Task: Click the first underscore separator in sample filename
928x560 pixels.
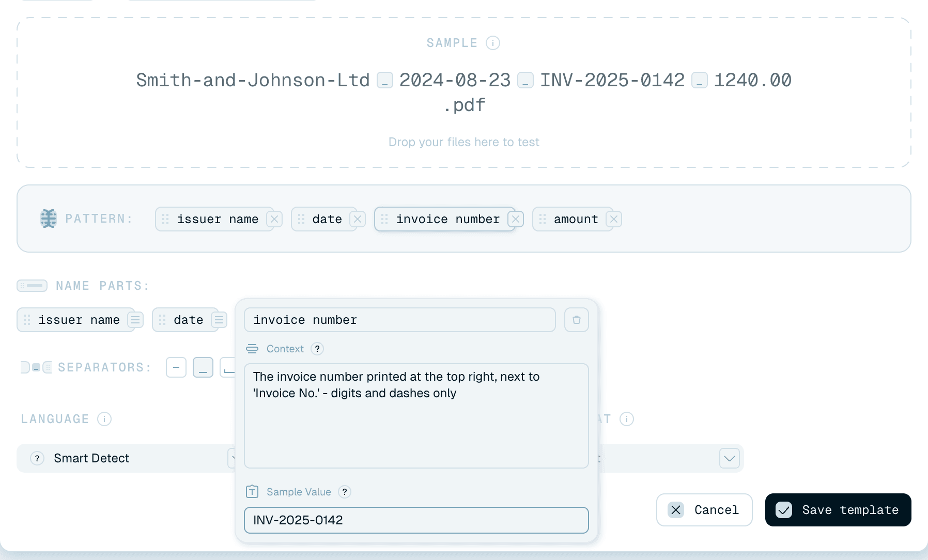Action: pos(385,81)
